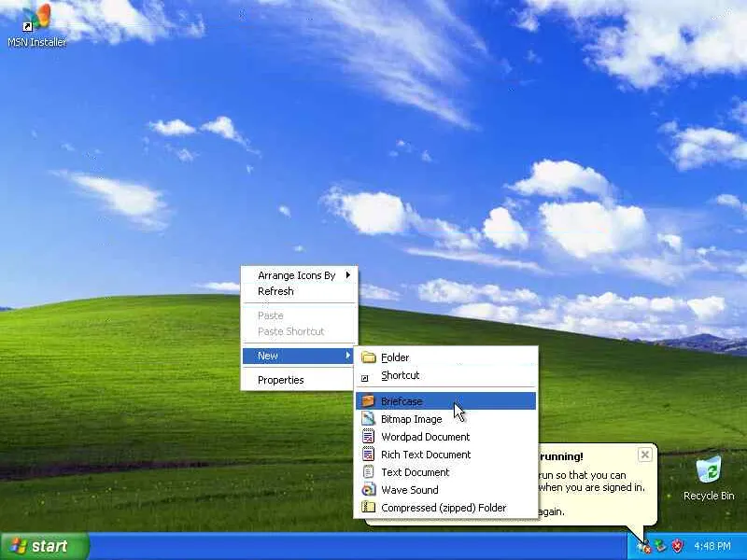Screen dimensions: 747x560
Task: Click the red security shield tray icon
Action: [x=677, y=546]
